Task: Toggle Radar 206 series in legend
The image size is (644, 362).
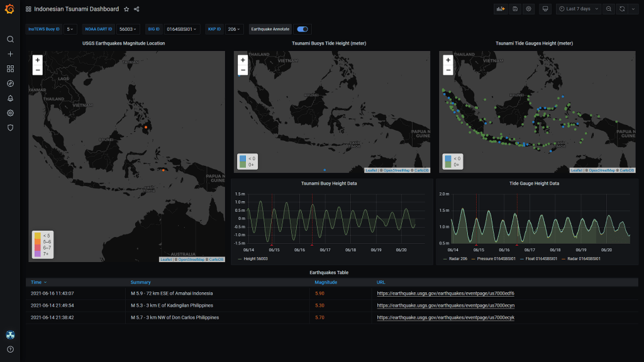Action: [456, 259]
